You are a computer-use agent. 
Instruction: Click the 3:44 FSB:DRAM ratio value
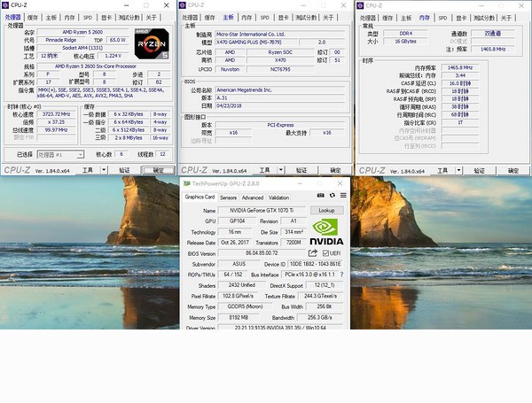pos(460,75)
